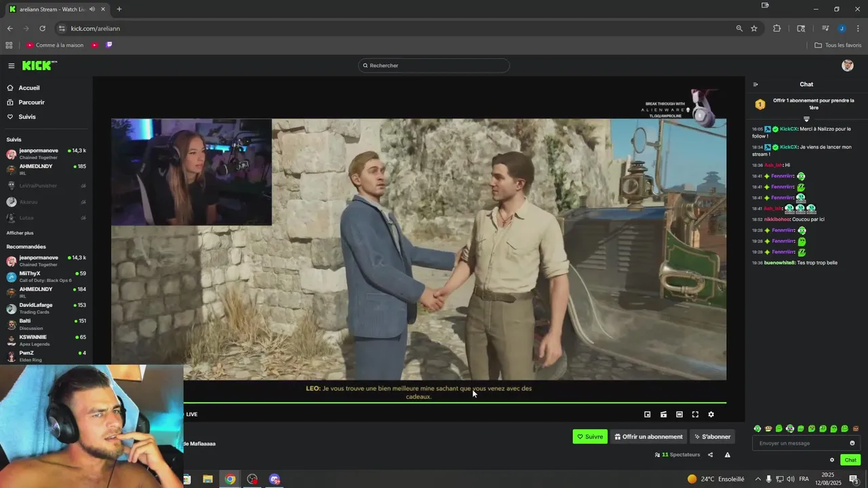Open the Twitch bookmark icon
The image size is (868, 488).
click(x=109, y=45)
